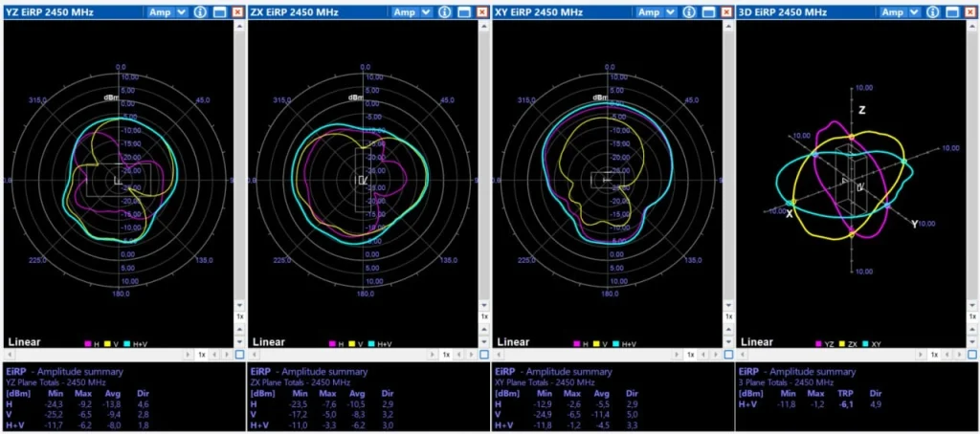Open the Amp dropdown in YZ EiRP panel
This screenshot has height=434, width=980.
[x=167, y=12]
